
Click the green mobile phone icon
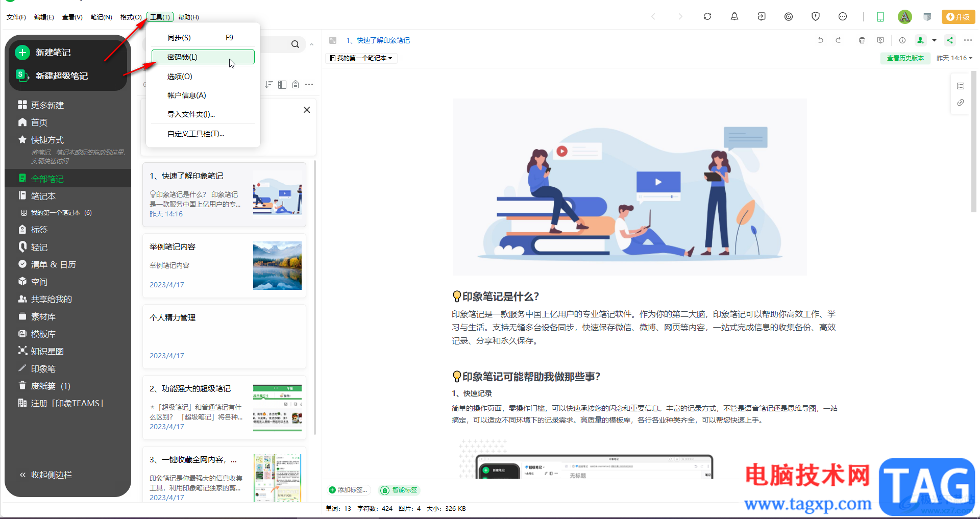880,17
